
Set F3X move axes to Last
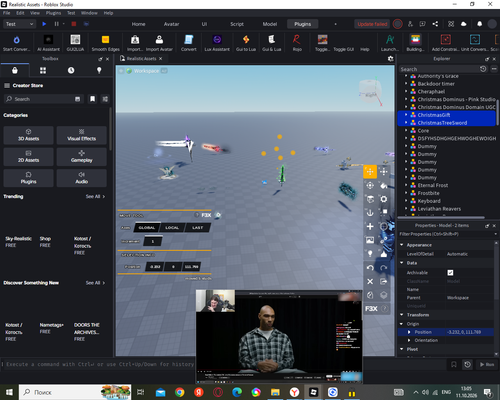tap(198, 228)
